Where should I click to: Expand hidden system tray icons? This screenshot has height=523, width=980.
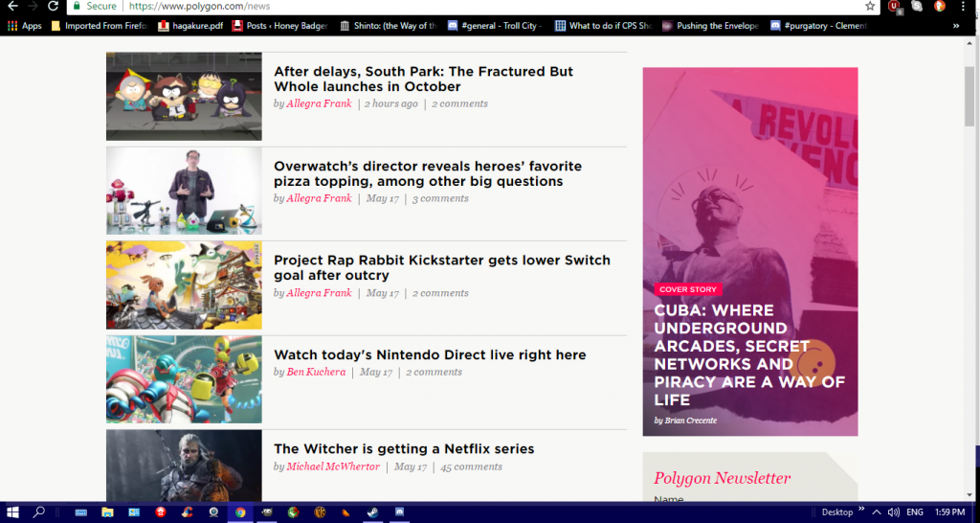coord(877,512)
